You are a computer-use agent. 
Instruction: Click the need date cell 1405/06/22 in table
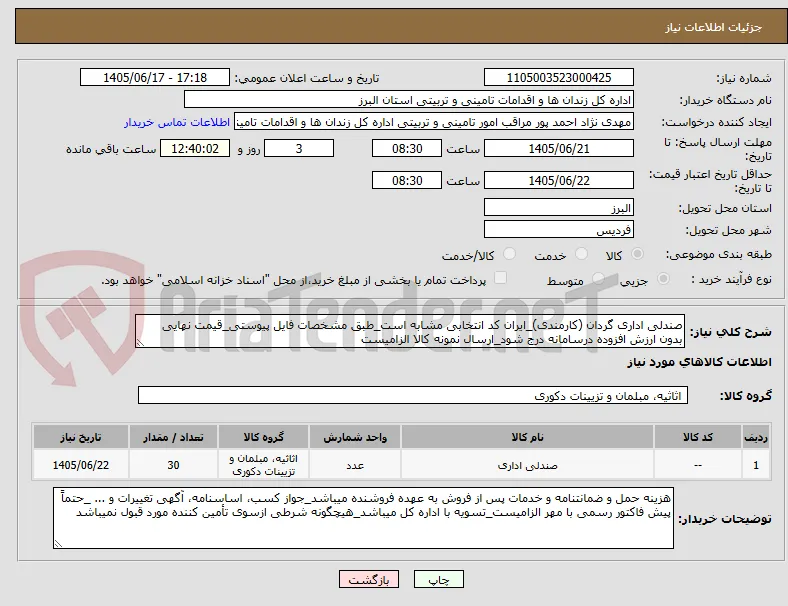click(x=81, y=465)
